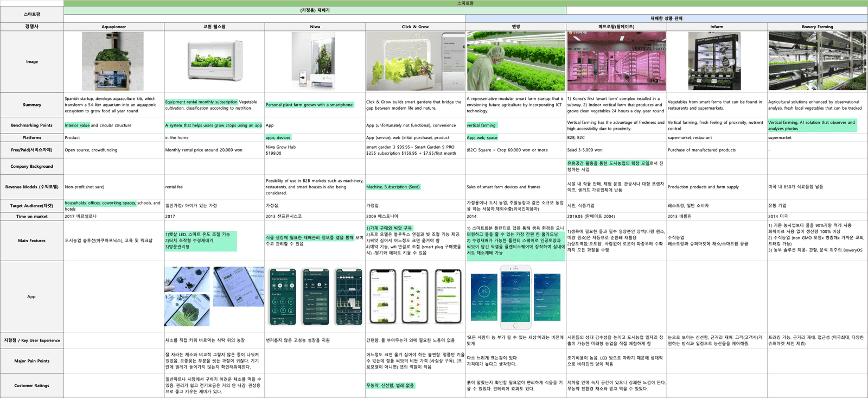The image size is (868, 398).
Task: Select the Click & Grow phone app screenshots
Action: 416,296
